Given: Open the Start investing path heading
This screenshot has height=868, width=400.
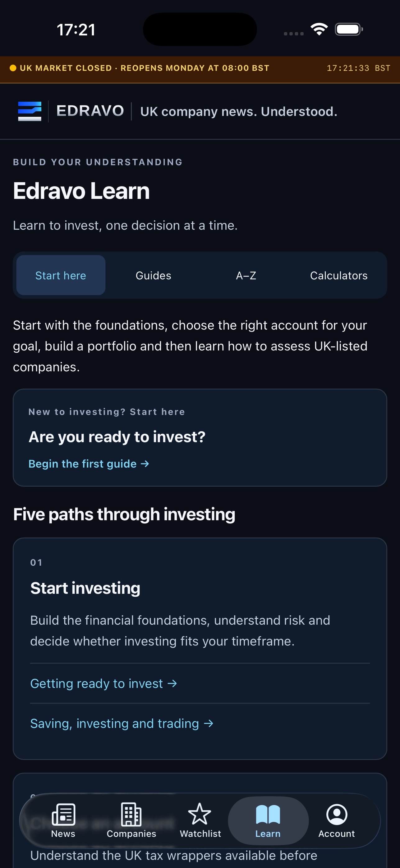Looking at the screenshot, I should (x=85, y=588).
